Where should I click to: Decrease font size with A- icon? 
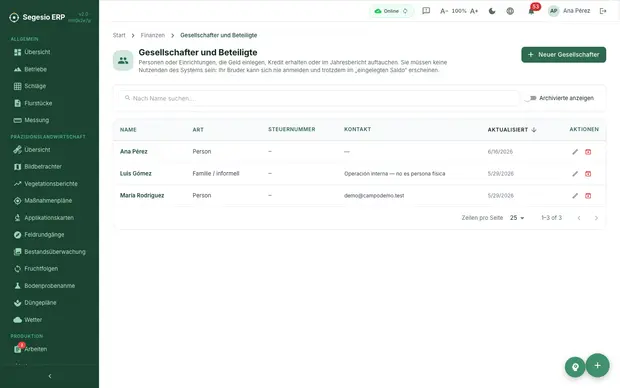pos(444,11)
